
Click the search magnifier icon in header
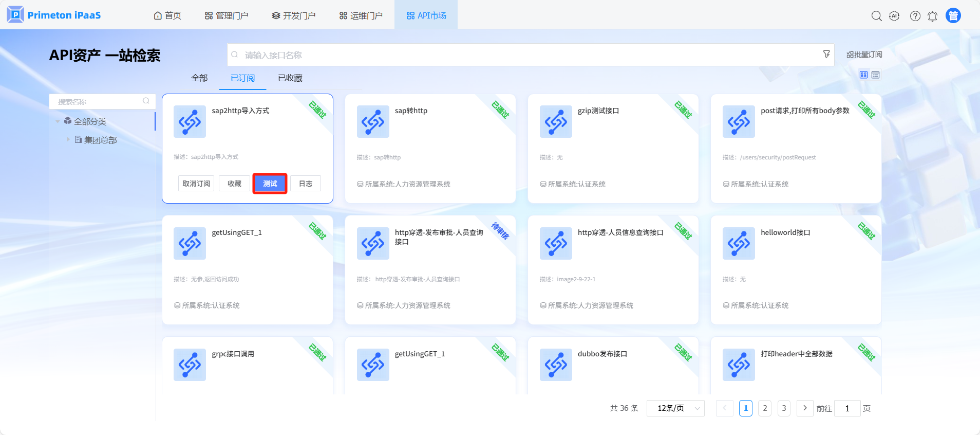(x=876, y=16)
